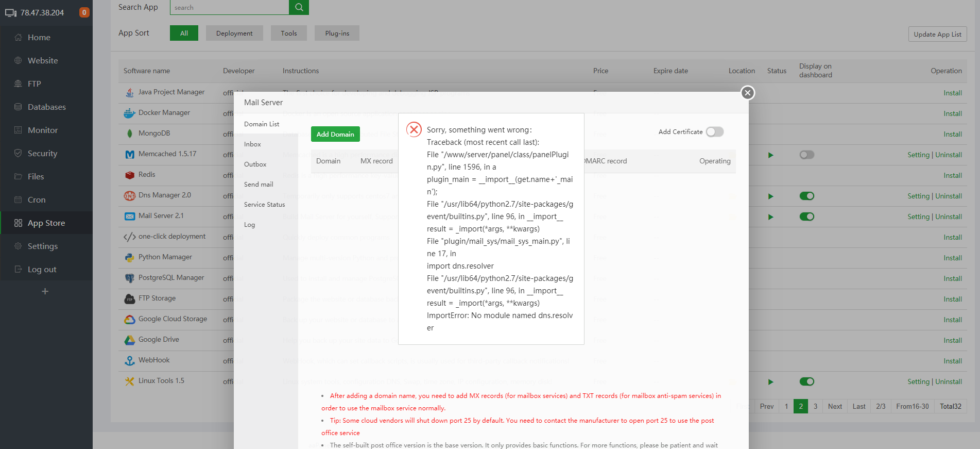Click Update App List button

click(937, 35)
